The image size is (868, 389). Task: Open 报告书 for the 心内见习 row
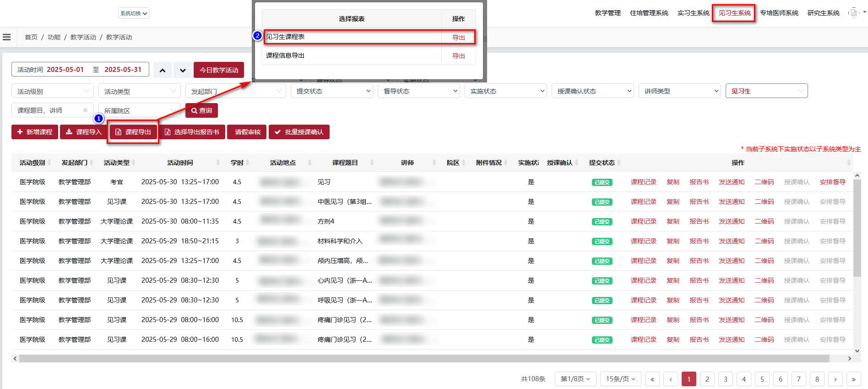(699, 280)
